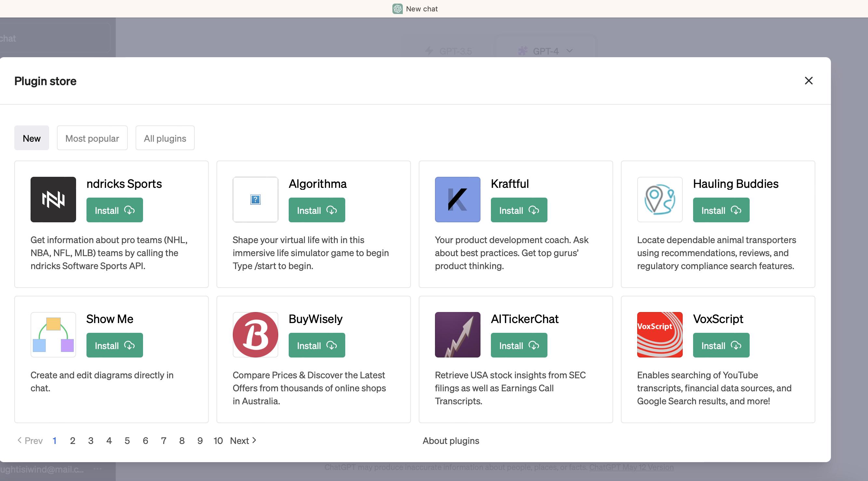Click the AITickerChat arrow chart icon

457,334
